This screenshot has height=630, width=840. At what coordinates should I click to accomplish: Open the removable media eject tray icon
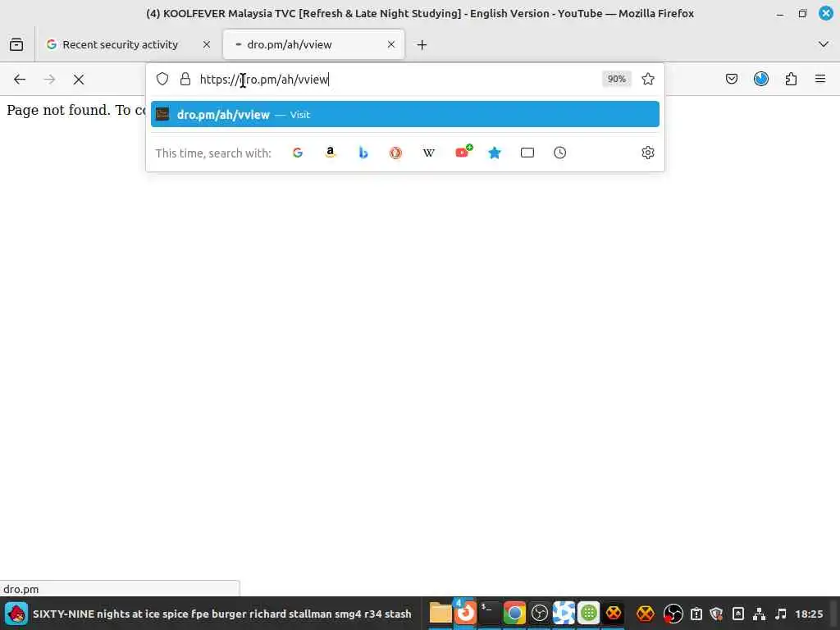coord(738,614)
